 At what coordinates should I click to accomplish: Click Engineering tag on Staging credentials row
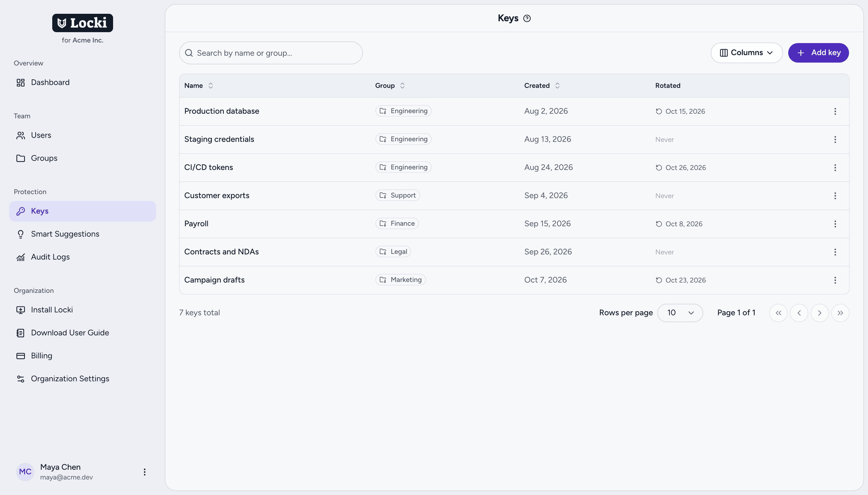pyautogui.click(x=403, y=139)
